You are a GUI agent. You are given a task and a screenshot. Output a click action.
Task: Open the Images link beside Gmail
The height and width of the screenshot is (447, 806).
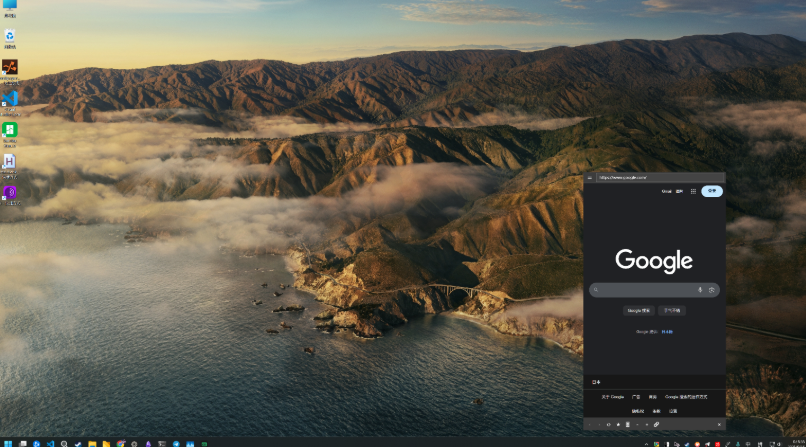click(679, 190)
